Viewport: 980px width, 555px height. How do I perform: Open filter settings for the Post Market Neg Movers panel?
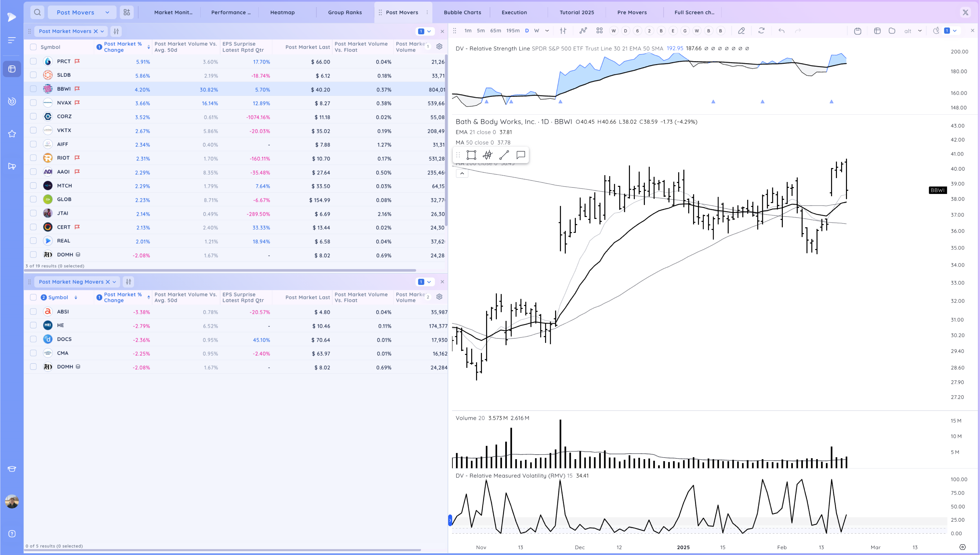coord(128,282)
